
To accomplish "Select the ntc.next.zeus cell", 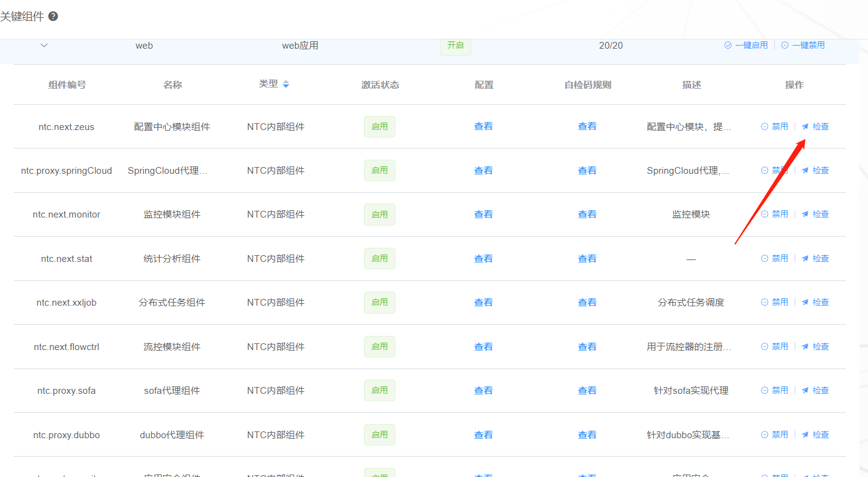I will point(67,127).
